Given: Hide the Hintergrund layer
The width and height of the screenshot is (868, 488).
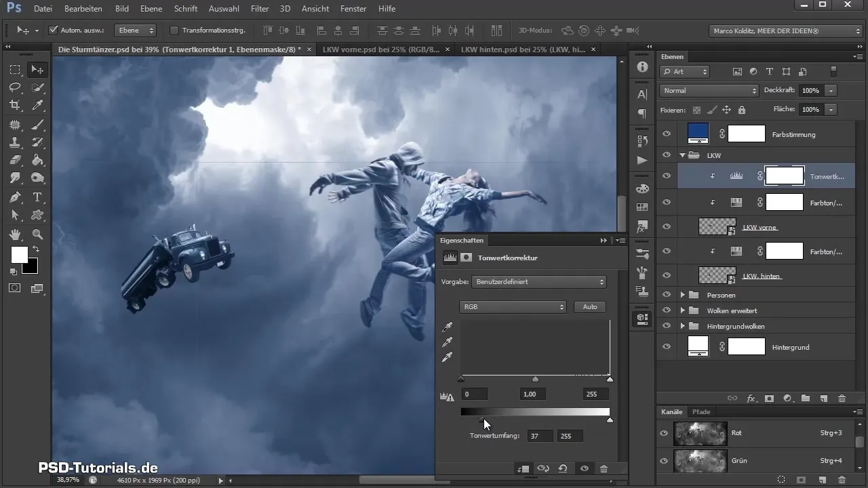Looking at the screenshot, I should pyautogui.click(x=667, y=346).
